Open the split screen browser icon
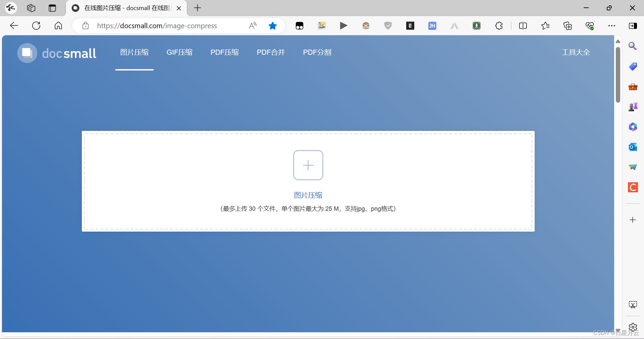This screenshot has width=644, height=339. tap(523, 26)
